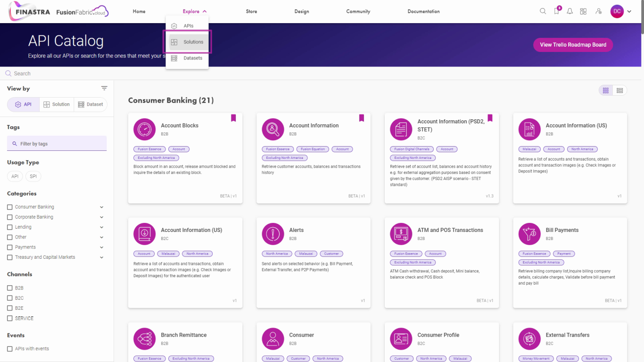Click the filter lines icon beside View by
The height and width of the screenshot is (362, 644).
point(104,88)
